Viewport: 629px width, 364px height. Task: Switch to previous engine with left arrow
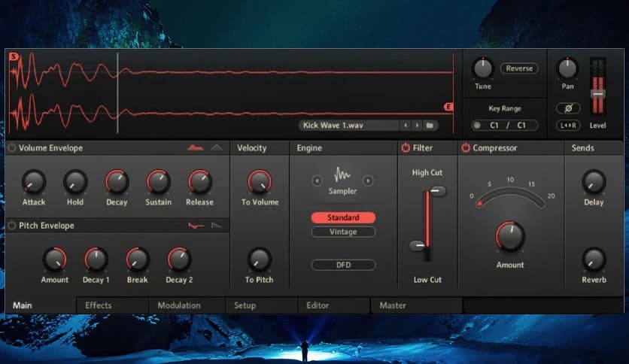coord(317,180)
